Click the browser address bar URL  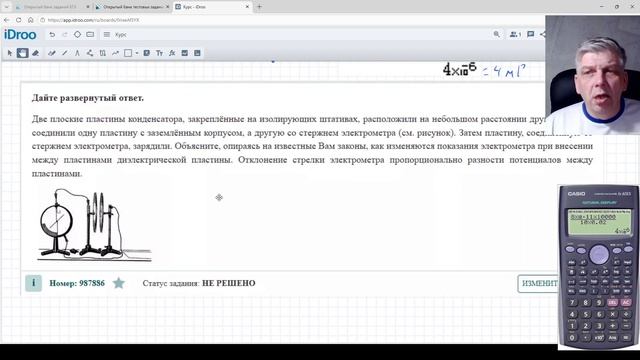93,20
